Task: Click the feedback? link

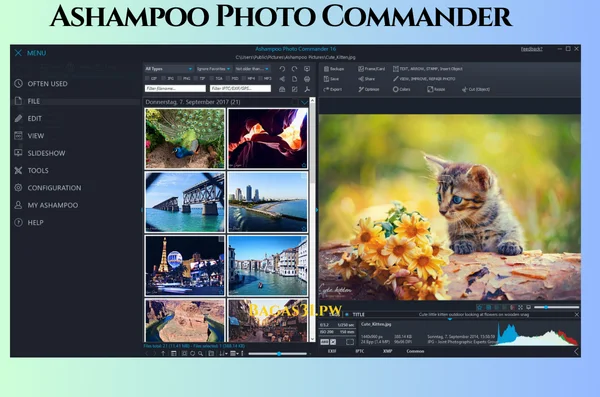Action: point(531,49)
